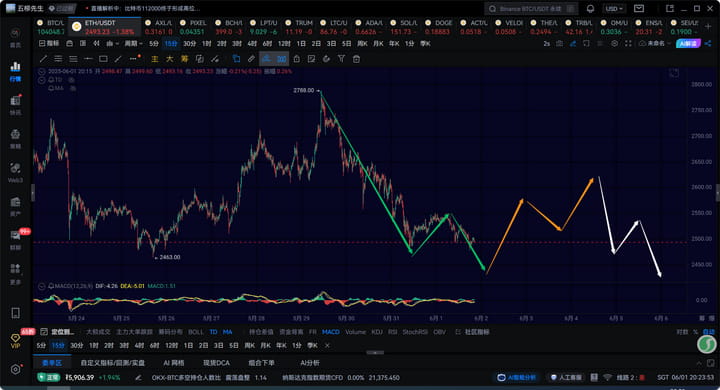Viewport: 720px width, 390px height.
Task: Take a chart screenshot with the camera icon
Action: pyautogui.click(x=559, y=44)
